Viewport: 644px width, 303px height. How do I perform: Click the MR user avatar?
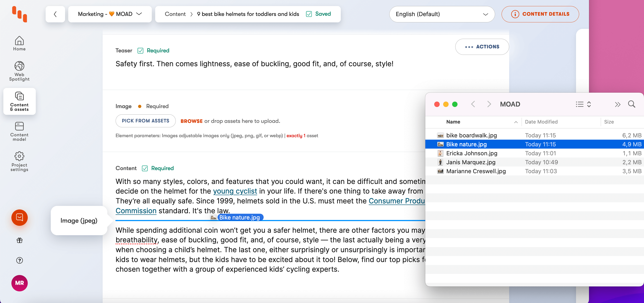coord(19,283)
